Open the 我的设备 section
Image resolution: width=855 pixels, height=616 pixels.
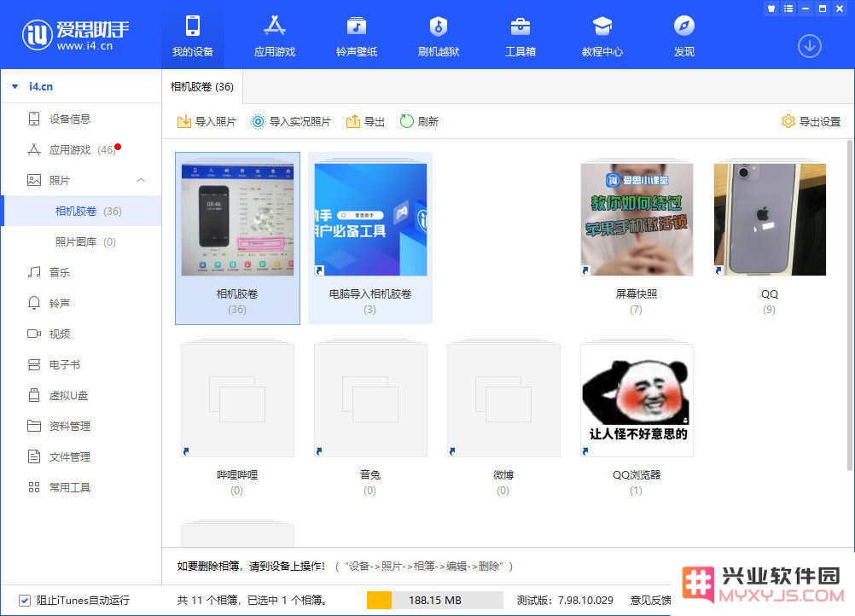coord(193,36)
